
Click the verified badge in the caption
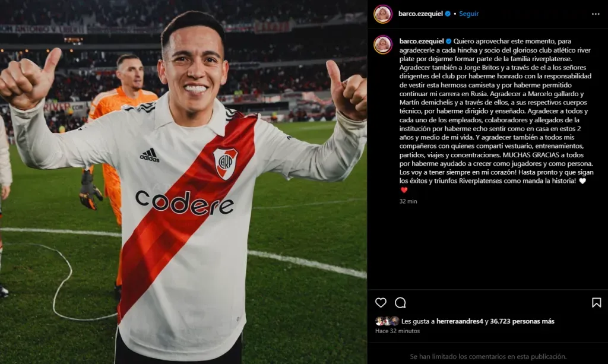449,41
